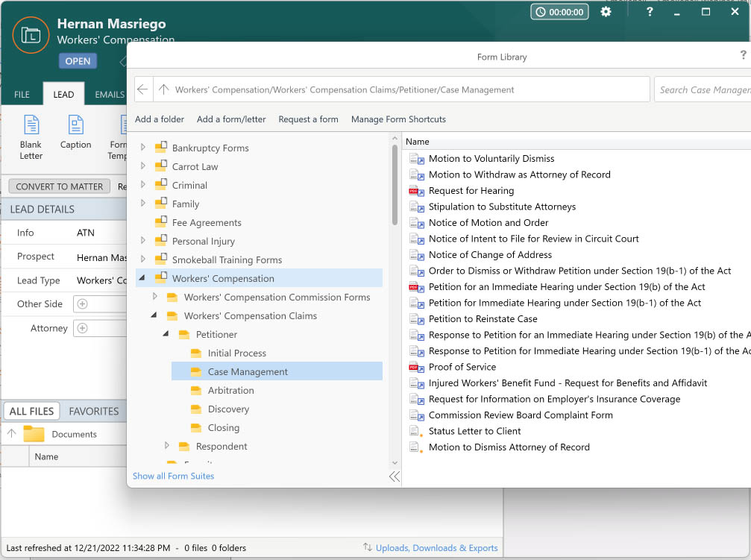Open the Show all Form Suites link
The image size is (751, 560).
(x=173, y=476)
